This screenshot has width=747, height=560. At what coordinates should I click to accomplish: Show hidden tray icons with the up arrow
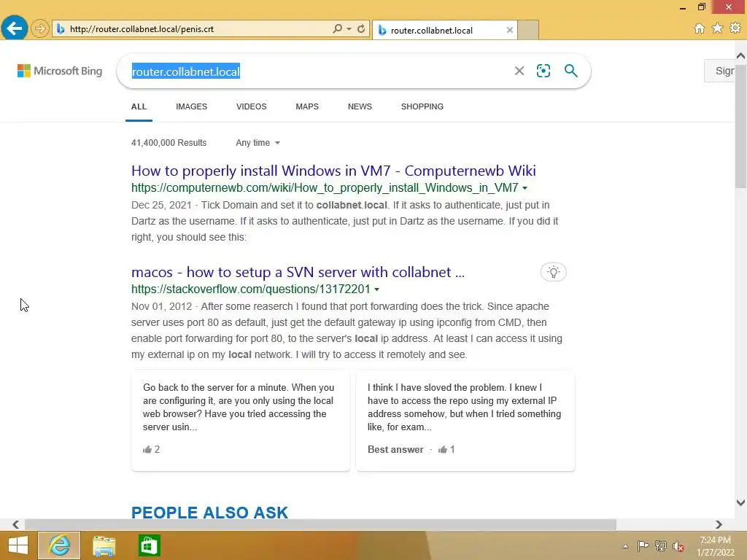pyautogui.click(x=625, y=546)
